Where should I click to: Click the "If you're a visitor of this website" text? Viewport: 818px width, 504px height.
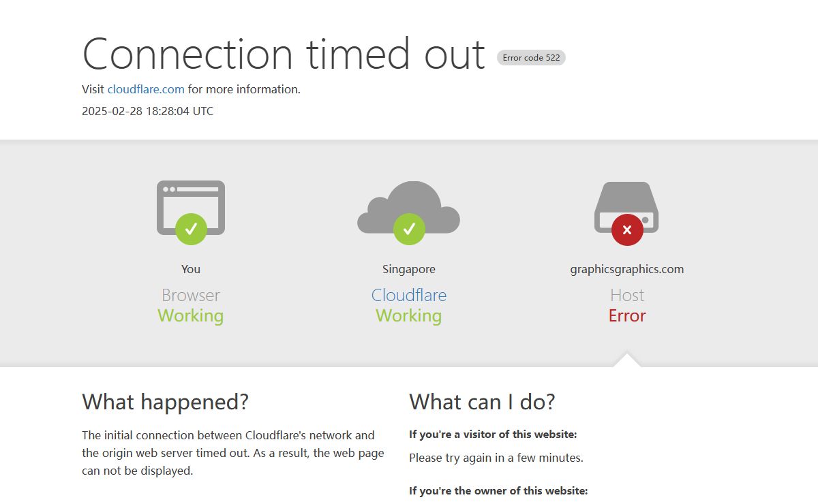(493, 435)
